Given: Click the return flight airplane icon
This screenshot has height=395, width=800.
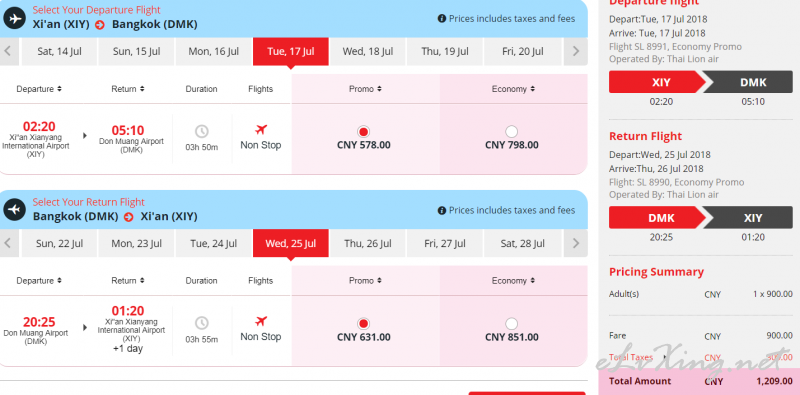Looking at the screenshot, I should [14, 210].
